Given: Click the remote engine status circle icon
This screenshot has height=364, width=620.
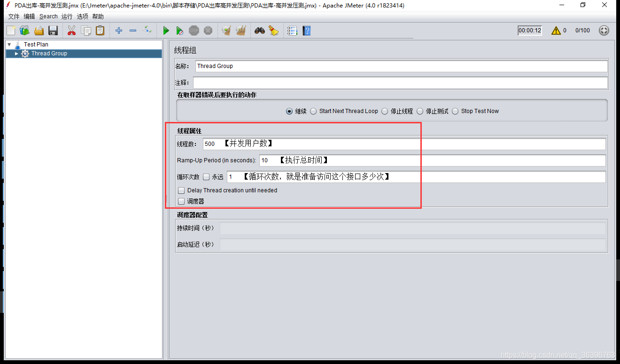Looking at the screenshot, I should (x=604, y=30).
